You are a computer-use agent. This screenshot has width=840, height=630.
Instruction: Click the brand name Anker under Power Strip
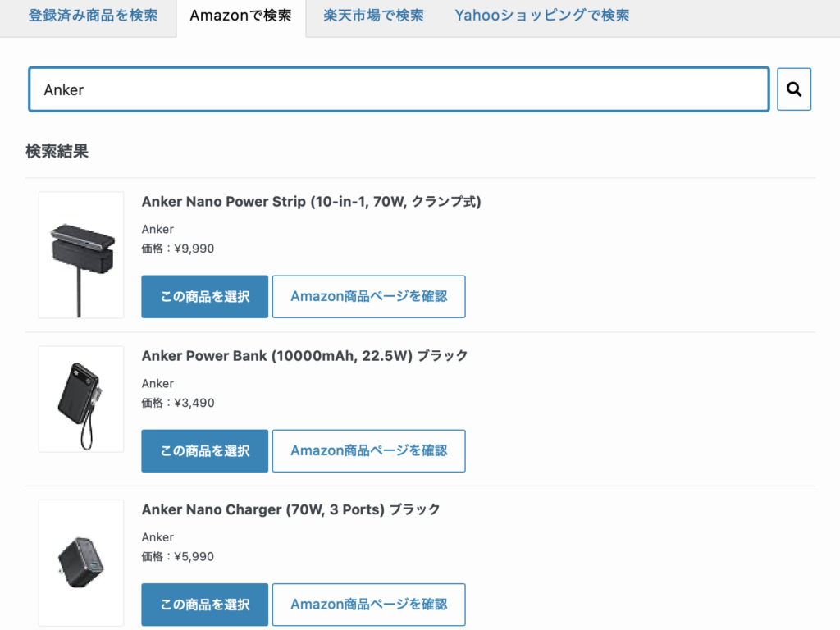click(x=157, y=230)
